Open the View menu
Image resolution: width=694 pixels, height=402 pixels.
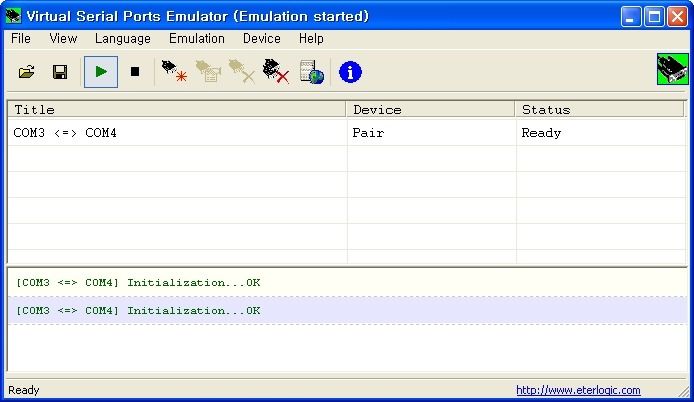point(63,39)
